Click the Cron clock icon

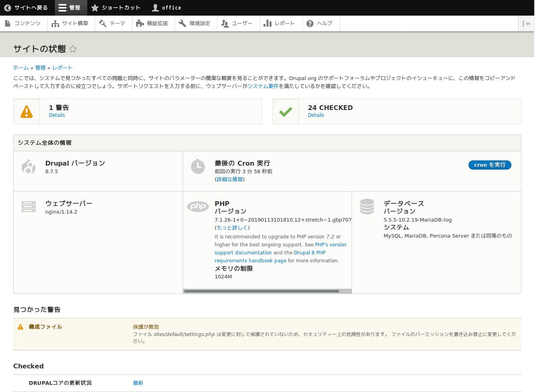[198, 167]
